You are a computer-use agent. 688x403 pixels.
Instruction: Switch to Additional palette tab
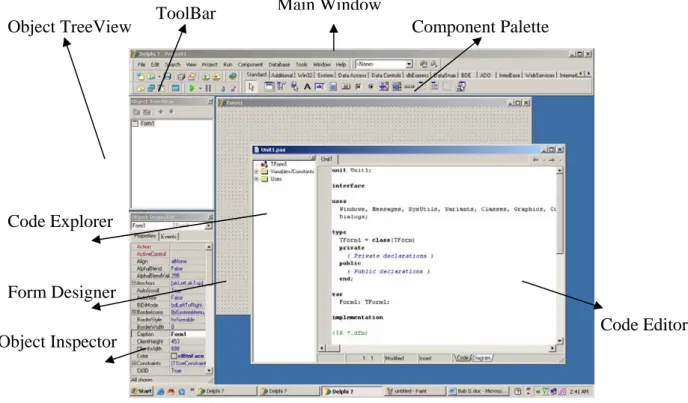tap(282, 75)
